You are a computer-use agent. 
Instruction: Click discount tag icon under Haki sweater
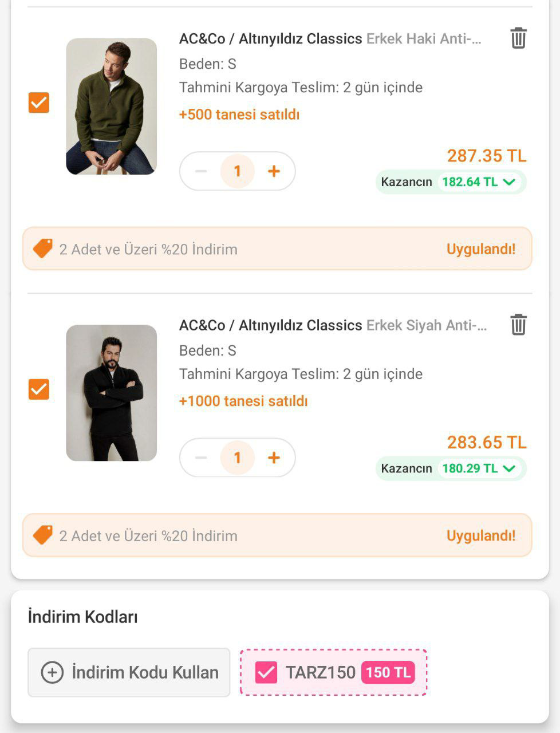click(43, 249)
